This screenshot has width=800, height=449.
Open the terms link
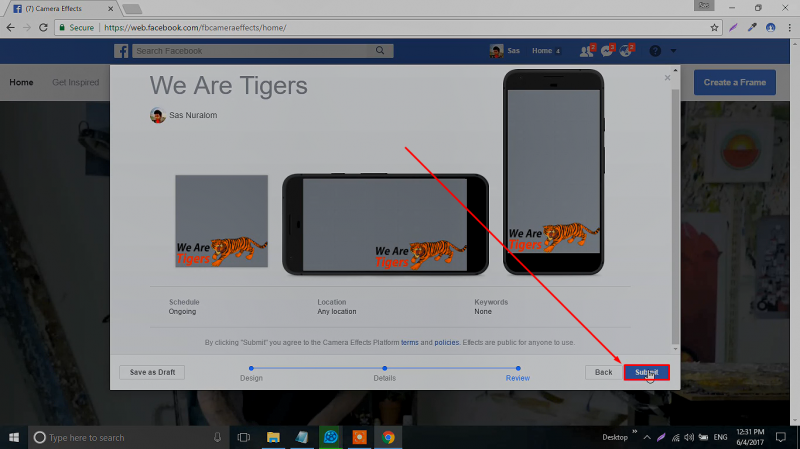[x=410, y=342]
